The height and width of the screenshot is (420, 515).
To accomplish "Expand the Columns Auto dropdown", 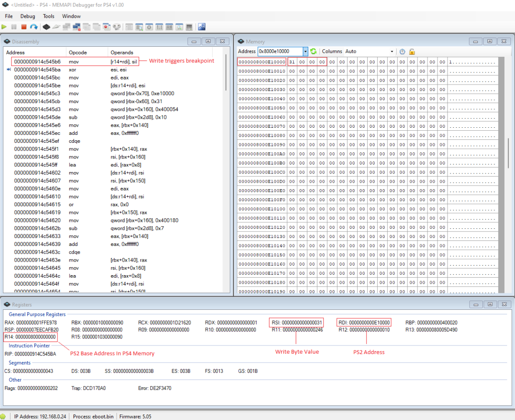I will [392, 51].
